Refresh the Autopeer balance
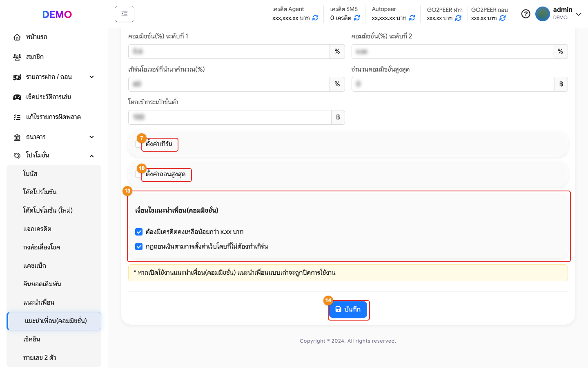The height and width of the screenshot is (368, 588). click(412, 18)
